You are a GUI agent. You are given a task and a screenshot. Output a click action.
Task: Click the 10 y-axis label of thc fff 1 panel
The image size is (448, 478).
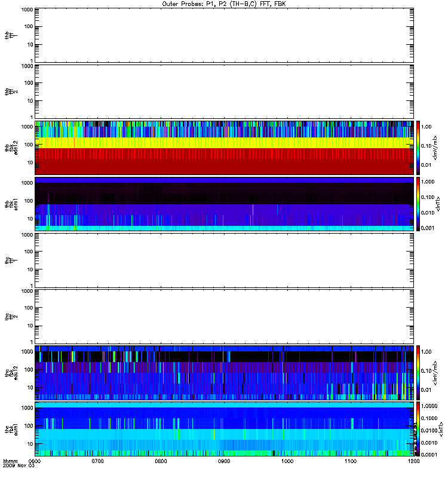click(x=30, y=269)
